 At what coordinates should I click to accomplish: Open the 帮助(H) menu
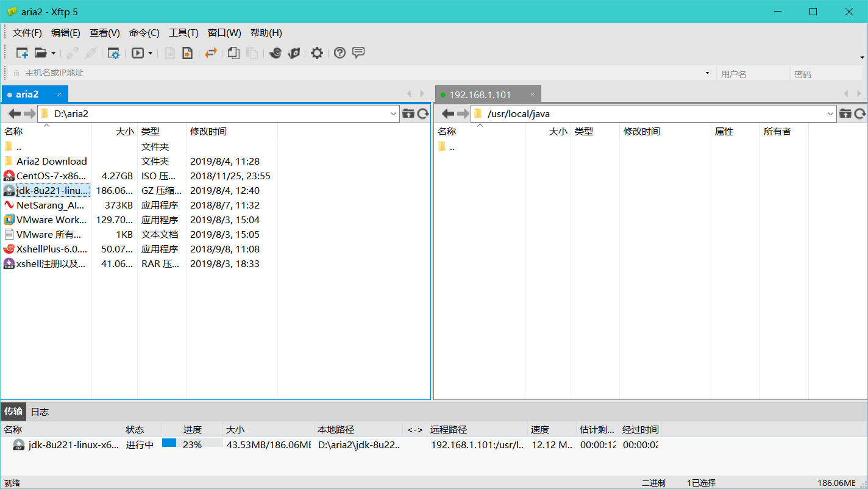point(266,33)
